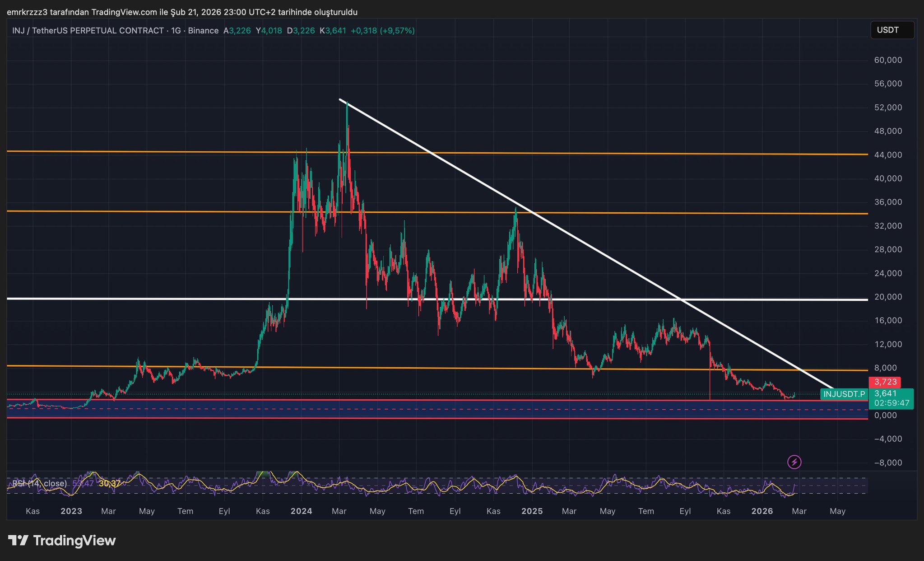Click the TradingView logo at bottom left
The width and height of the screenshot is (924, 561).
[62, 540]
